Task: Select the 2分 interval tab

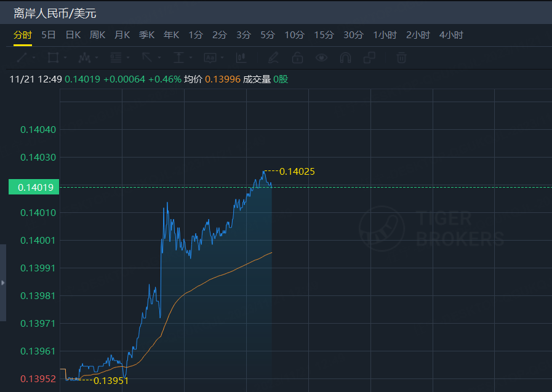Action: coord(219,35)
